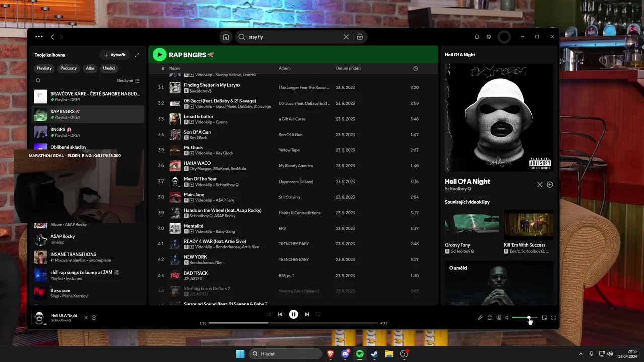Filter library by Podcasty
This screenshot has height=362, width=644.
69,68
